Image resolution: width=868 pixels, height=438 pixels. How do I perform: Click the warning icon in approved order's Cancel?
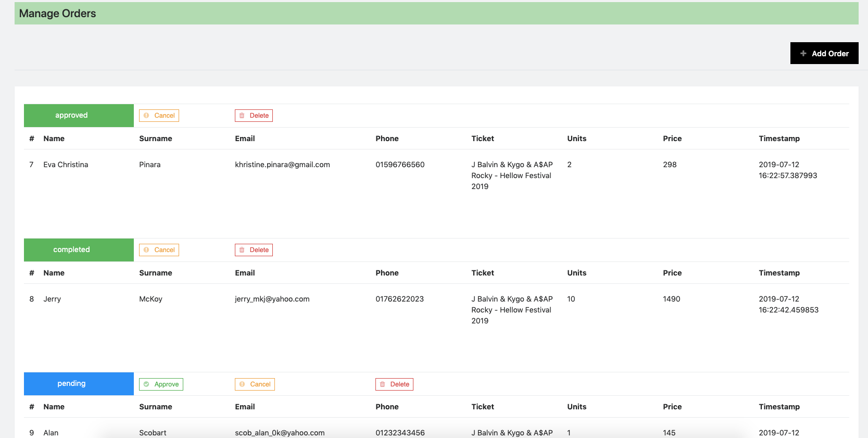(146, 116)
